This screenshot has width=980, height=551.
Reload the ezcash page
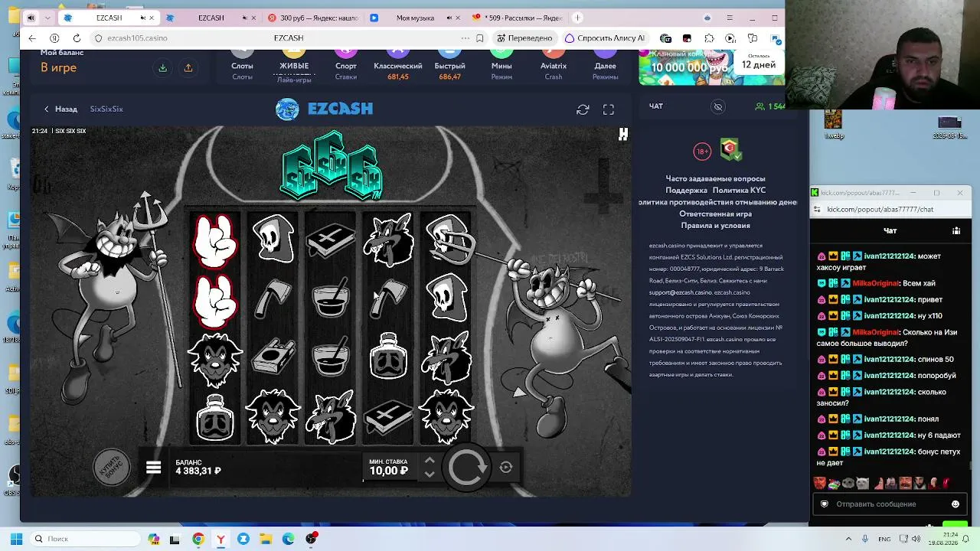(x=77, y=37)
